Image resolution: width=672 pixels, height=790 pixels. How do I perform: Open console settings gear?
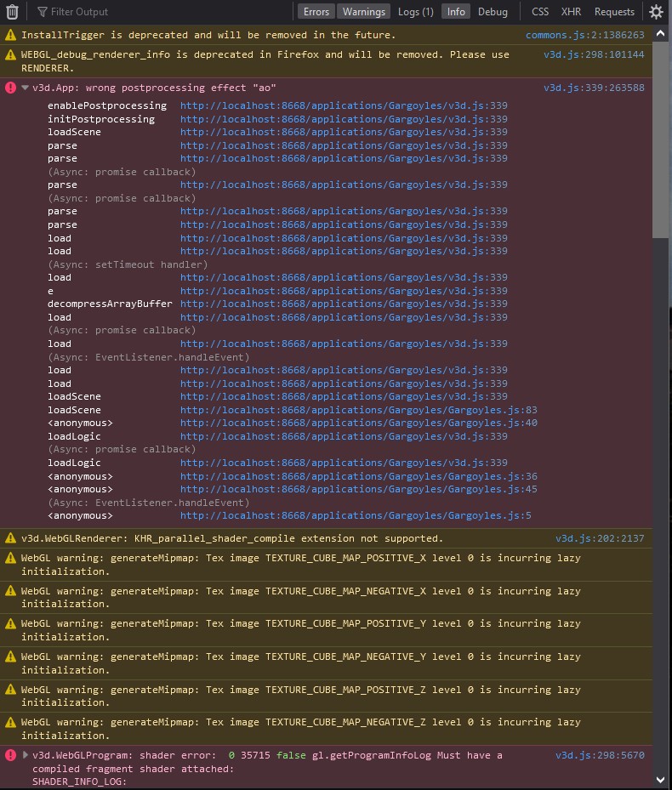[656, 12]
